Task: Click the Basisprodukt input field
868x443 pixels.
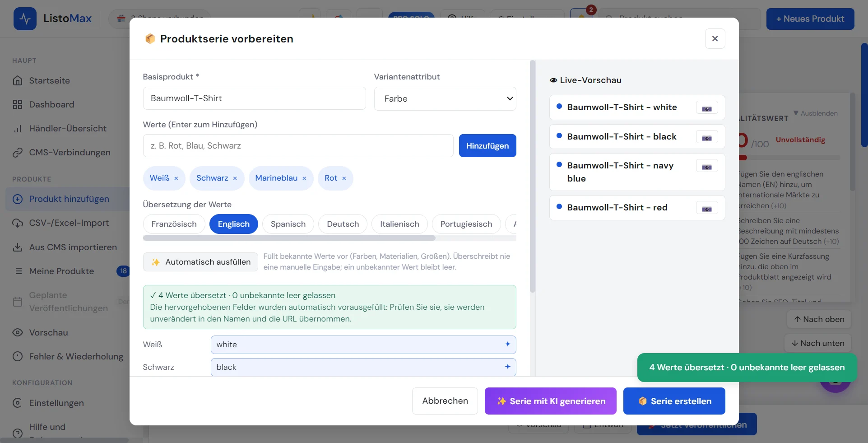Action: point(254,98)
